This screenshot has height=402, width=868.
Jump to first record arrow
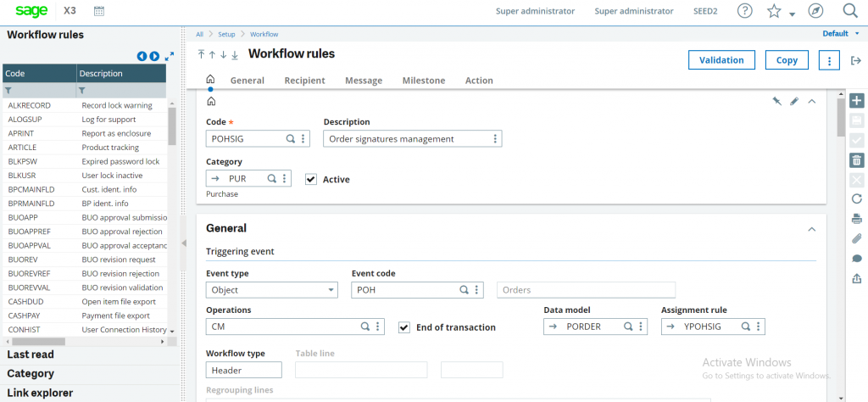(x=201, y=54)
